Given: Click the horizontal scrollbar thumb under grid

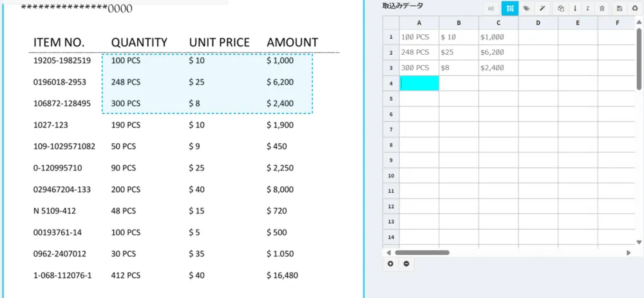Looking at the screenshot, I should (422, 253).
